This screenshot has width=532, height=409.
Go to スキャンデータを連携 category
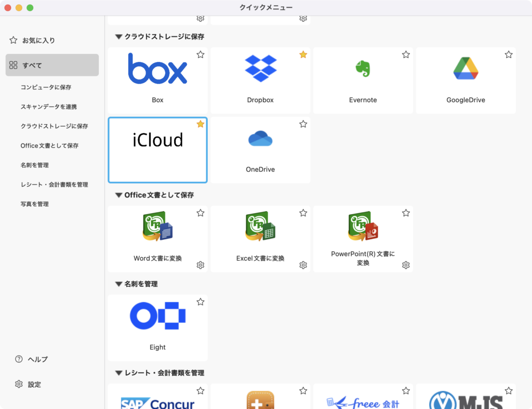(x=48, y=107)
